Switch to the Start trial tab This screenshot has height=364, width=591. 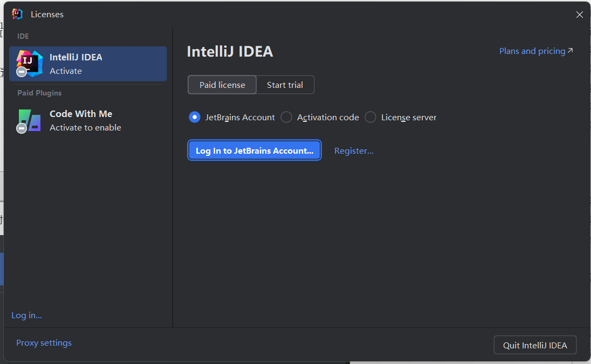click(285, 85)
